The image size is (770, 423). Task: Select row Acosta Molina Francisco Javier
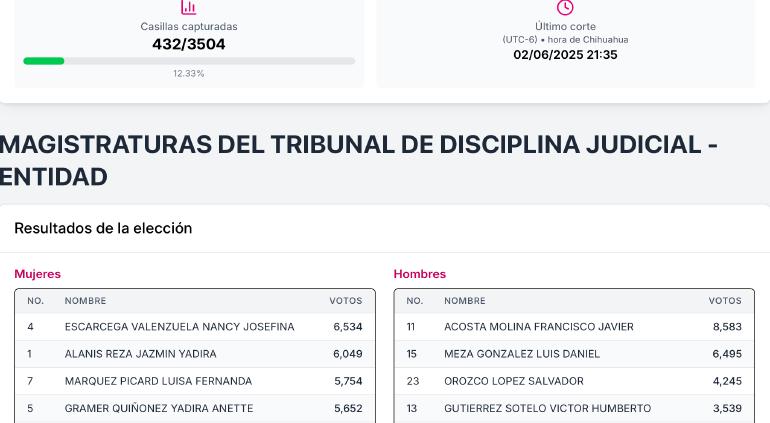[574, 327]
